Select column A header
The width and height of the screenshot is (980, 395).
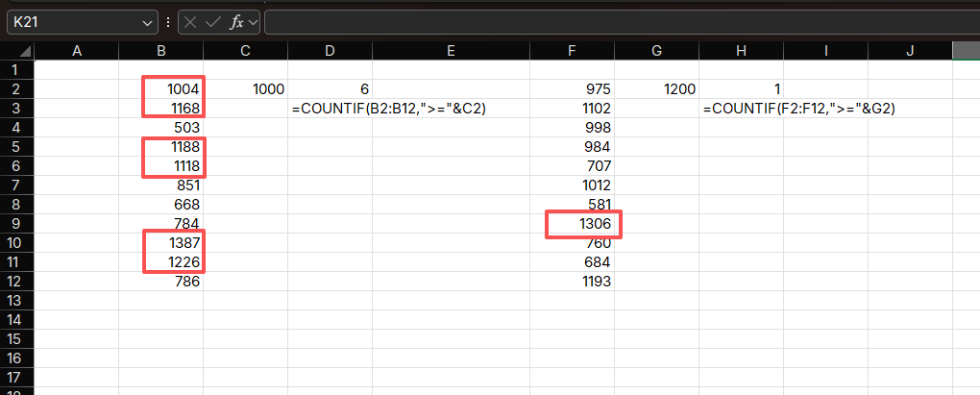(x=76, y=51)
